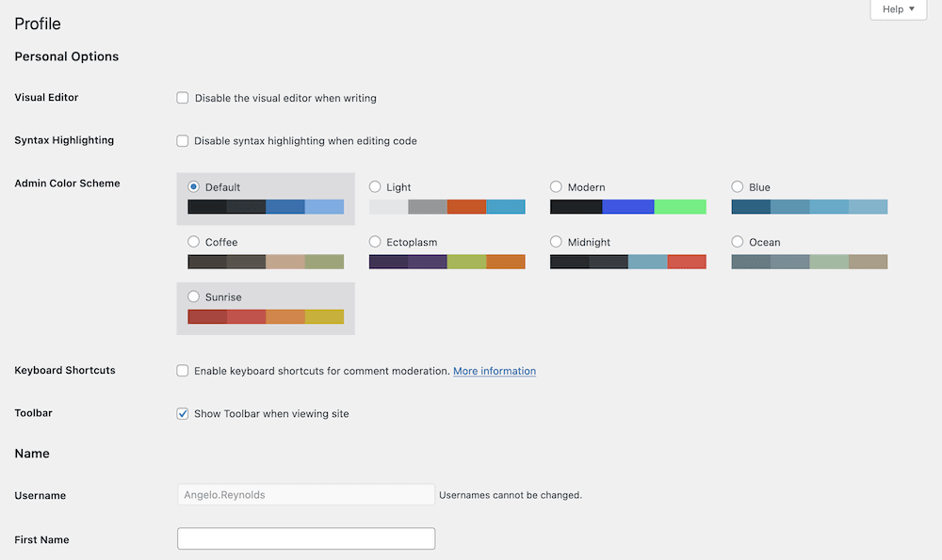This screenshot has width=942, height=560.
Task: Select the Coffee color scheme radio
Action: click(x=193, y=241)
